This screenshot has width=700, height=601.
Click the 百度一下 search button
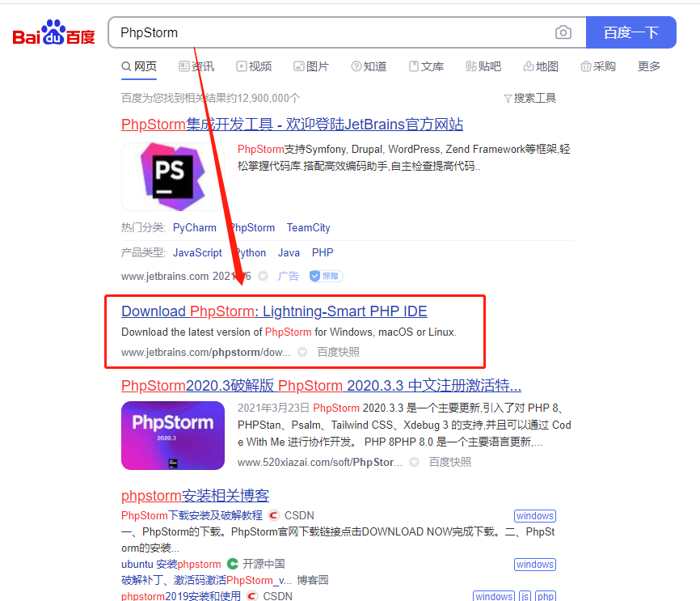(x=630, y=32)
